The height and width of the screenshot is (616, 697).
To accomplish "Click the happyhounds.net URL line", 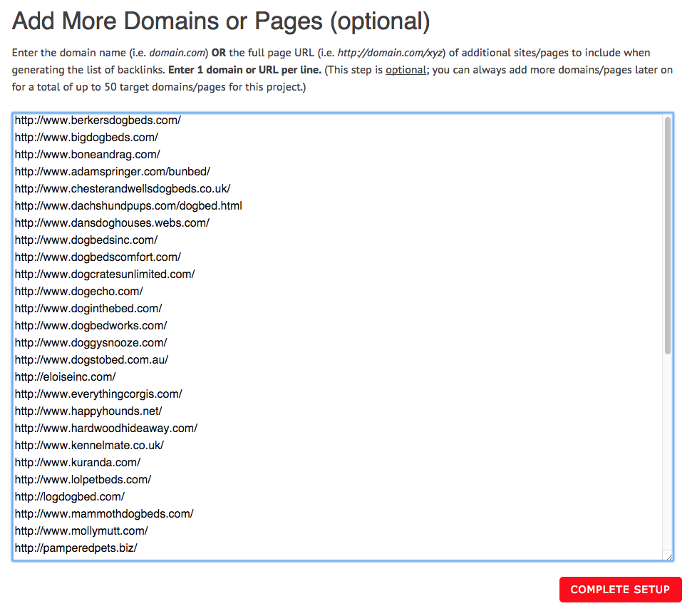I will pyautogui.click(x=88, y=411).
